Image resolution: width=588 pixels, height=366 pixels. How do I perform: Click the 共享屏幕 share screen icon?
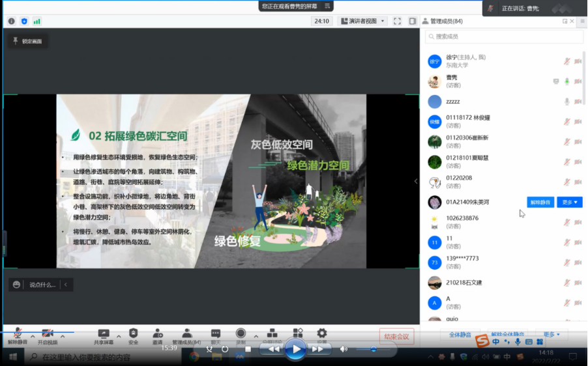click(x=103, y=333)
